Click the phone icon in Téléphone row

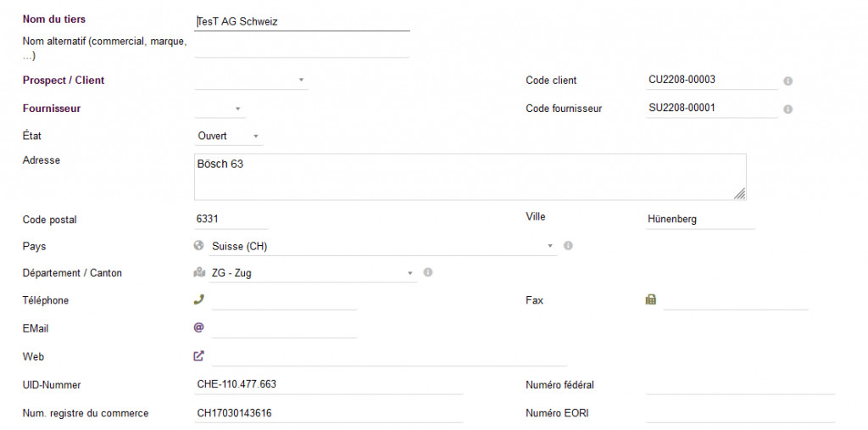199,299
